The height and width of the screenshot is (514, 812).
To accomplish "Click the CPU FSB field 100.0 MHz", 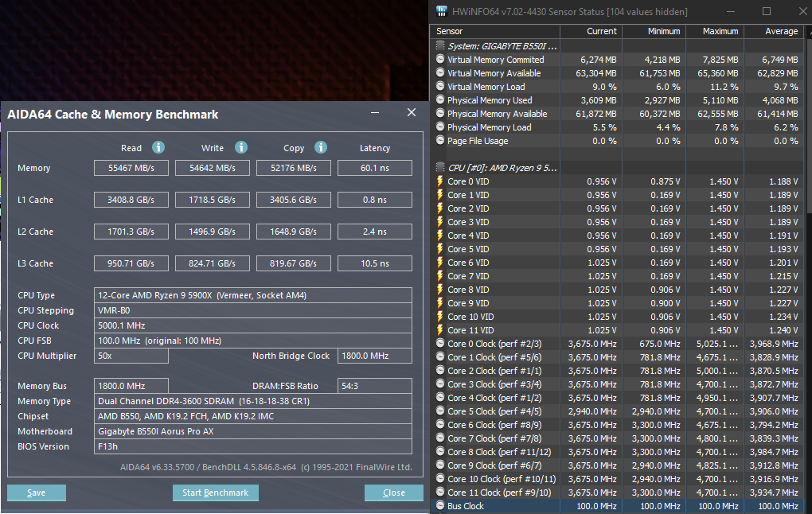I will [252, 341].
